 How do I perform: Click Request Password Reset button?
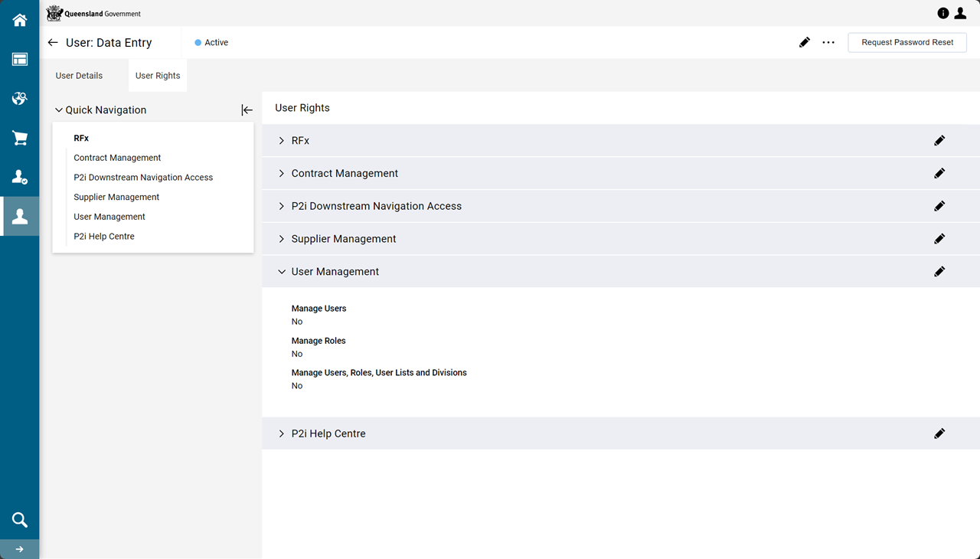pyautogui.click(x=907, y=43)
